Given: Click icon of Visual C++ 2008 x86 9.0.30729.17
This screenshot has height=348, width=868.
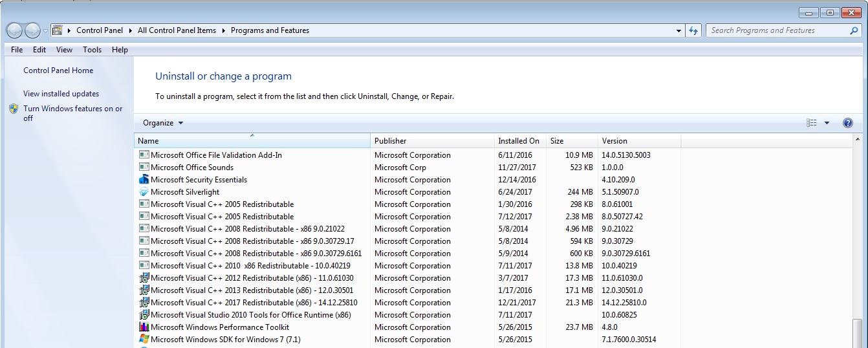Looking at the screenshot, I should pos(144,241).
